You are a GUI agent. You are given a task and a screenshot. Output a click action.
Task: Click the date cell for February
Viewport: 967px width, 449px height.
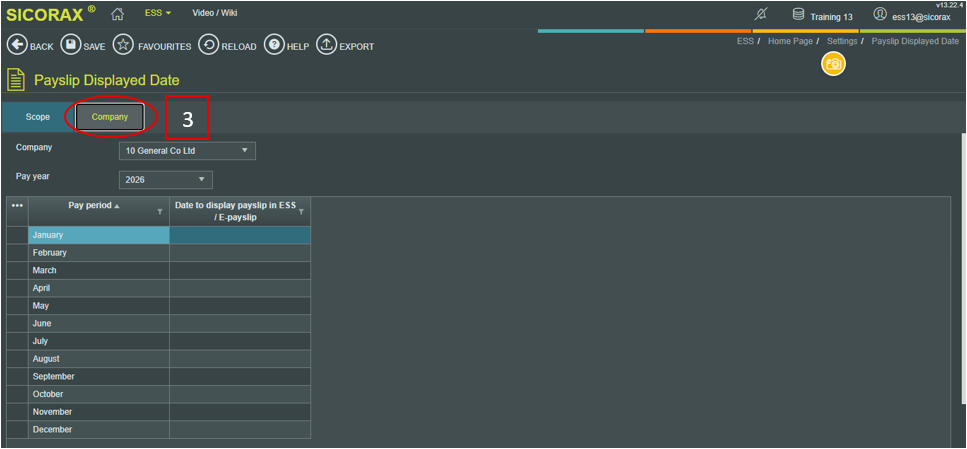[239, 253]
